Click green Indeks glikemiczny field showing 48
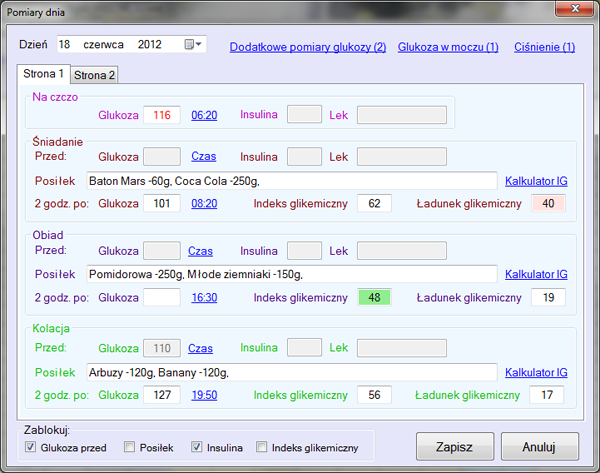This screenshot has width=600, height=473. 374,297
